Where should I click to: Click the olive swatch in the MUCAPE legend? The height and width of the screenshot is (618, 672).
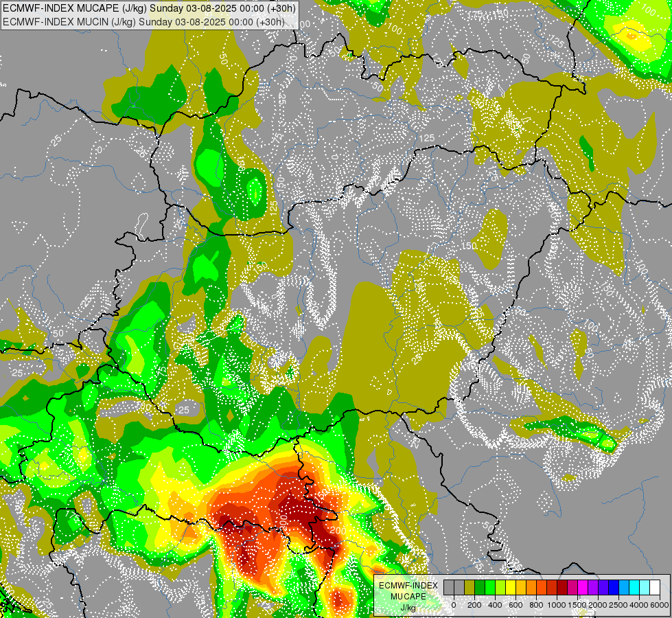470,588
